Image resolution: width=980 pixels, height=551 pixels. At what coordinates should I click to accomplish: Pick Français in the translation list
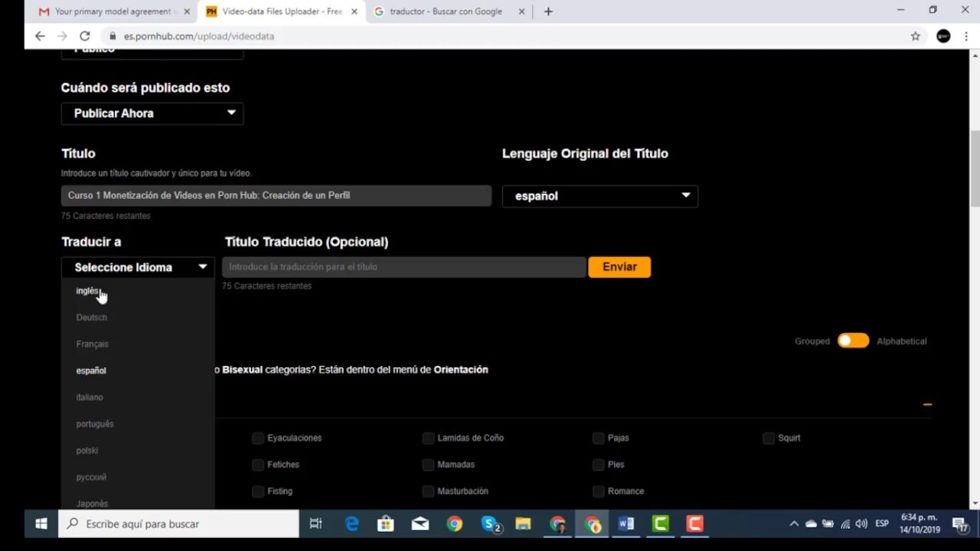click(x=93, y=344)
